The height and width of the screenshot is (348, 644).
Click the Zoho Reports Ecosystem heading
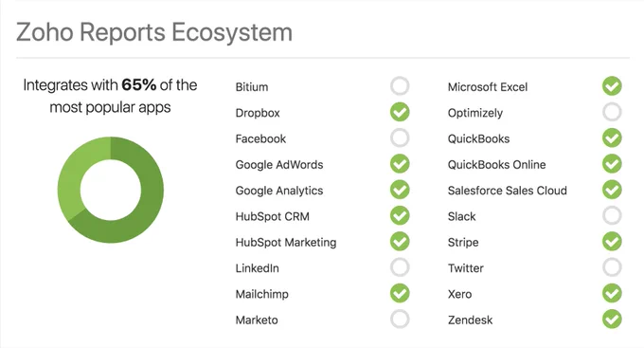[154, 32]
